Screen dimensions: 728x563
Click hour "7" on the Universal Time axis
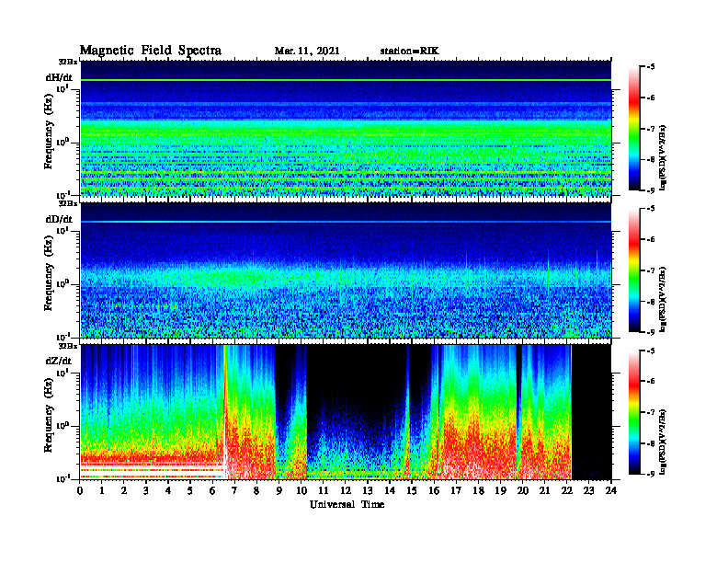[x=235, y=491]
